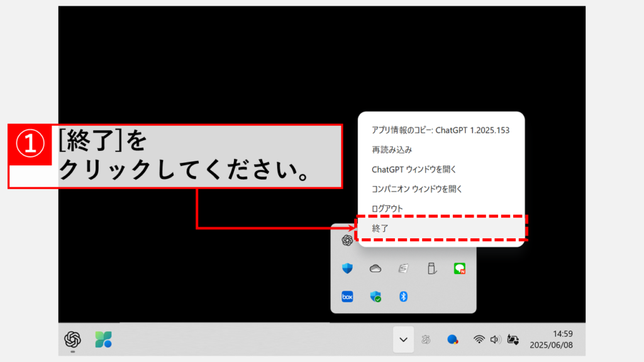Click the gray S-shaped tray icon

tap(404, 268)
